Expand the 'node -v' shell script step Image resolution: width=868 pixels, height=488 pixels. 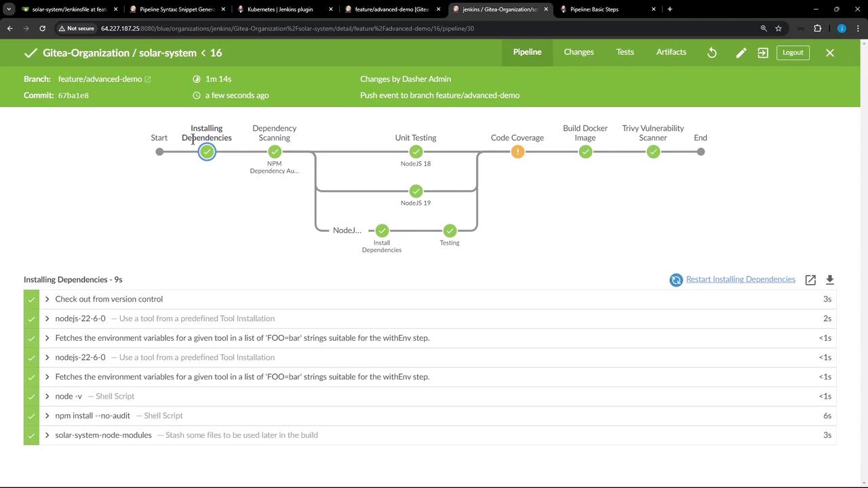(x=47, y=396)
